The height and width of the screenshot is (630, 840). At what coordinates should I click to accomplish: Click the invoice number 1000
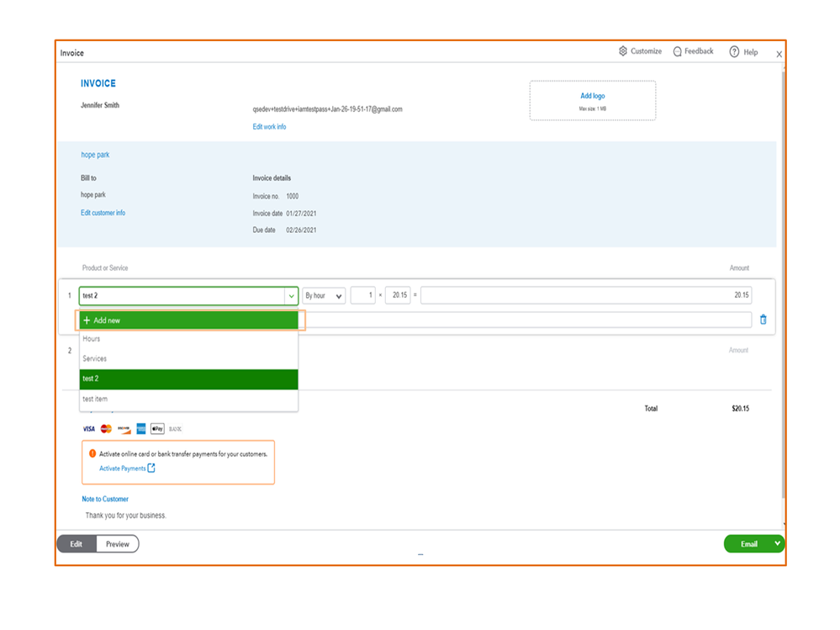pyautogui.click(x=293, y=196)
